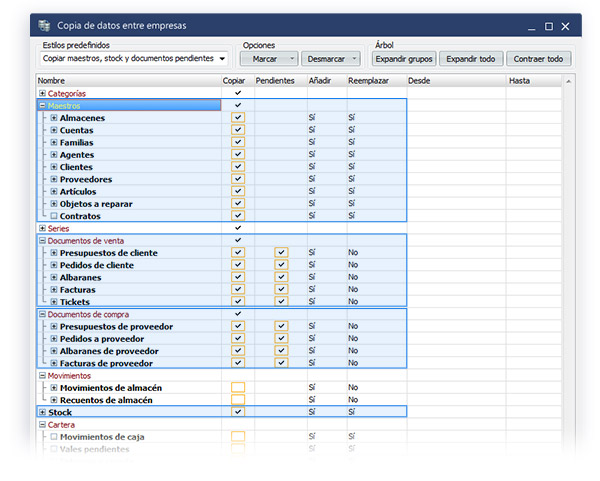Expand the Almacenes node

(54, 118)
